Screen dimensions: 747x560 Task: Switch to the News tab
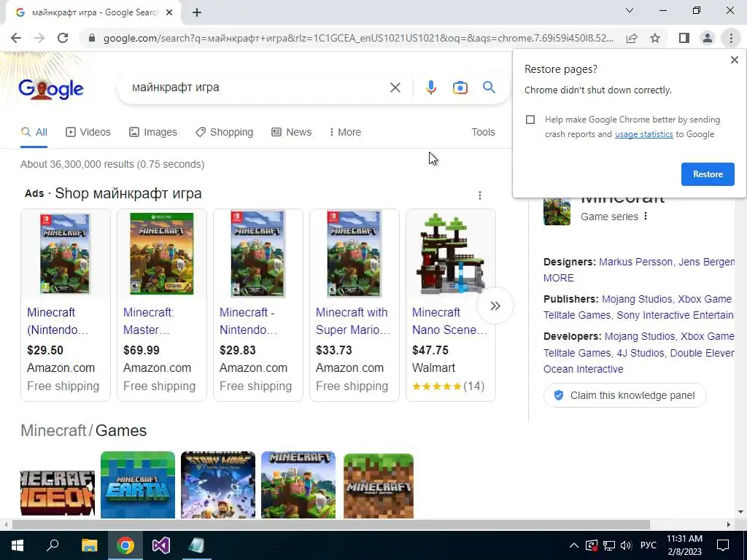(292, 132)
